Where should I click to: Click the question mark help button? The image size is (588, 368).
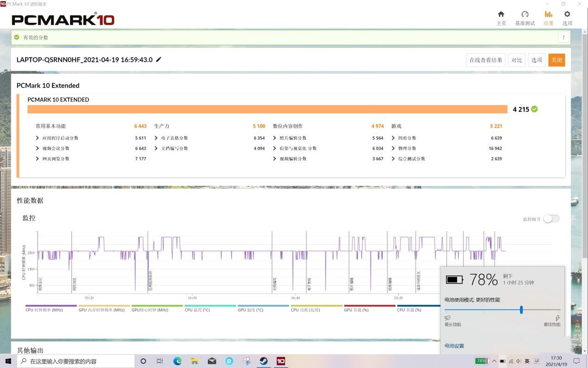(x=563, y=38)
